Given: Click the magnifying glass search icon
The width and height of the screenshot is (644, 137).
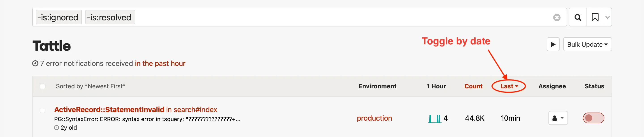Looking at the screenshot, I should coord(578,17).
